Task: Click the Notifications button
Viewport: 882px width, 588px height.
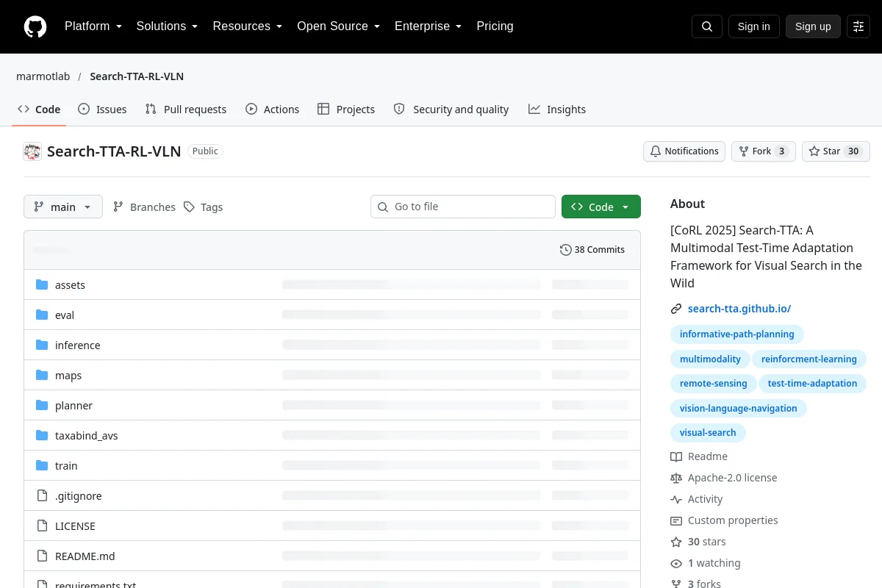Action: [x=684, y=151]
